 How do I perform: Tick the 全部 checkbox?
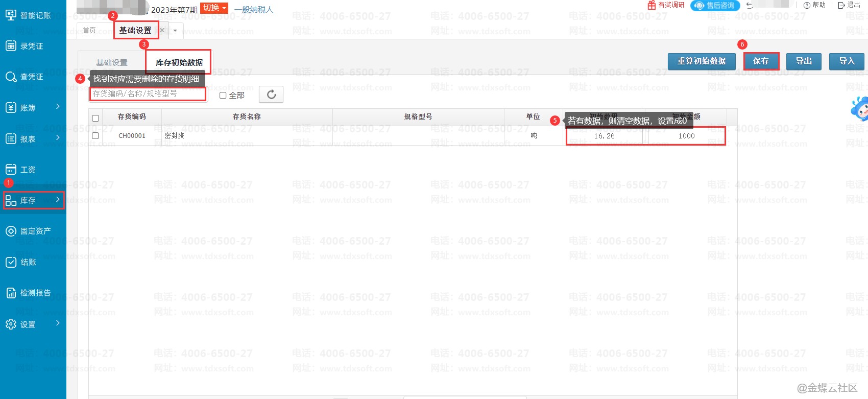pos(223,96)
